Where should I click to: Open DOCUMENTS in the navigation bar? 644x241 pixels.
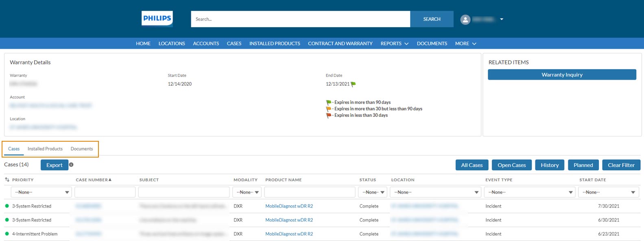[432, 44]
